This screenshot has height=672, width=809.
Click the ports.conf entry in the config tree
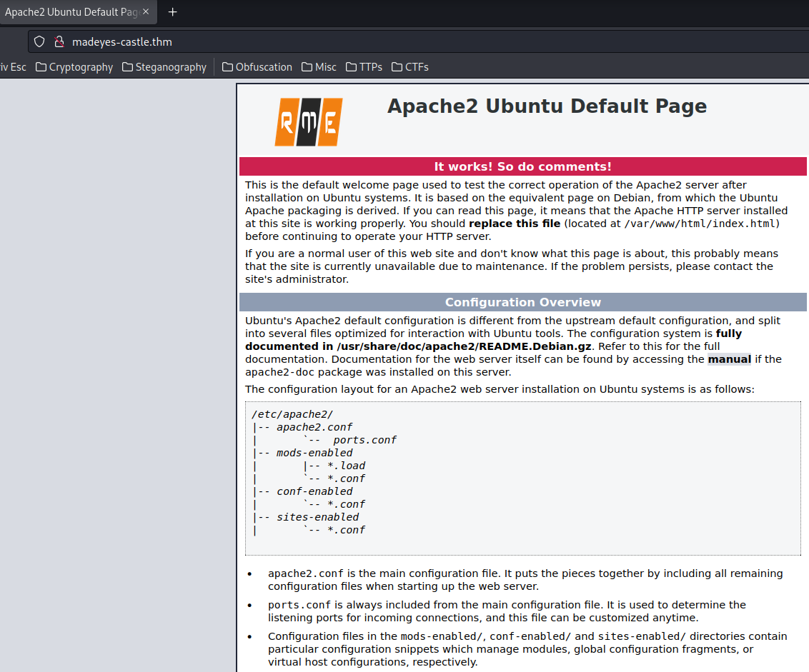[364, 440]
